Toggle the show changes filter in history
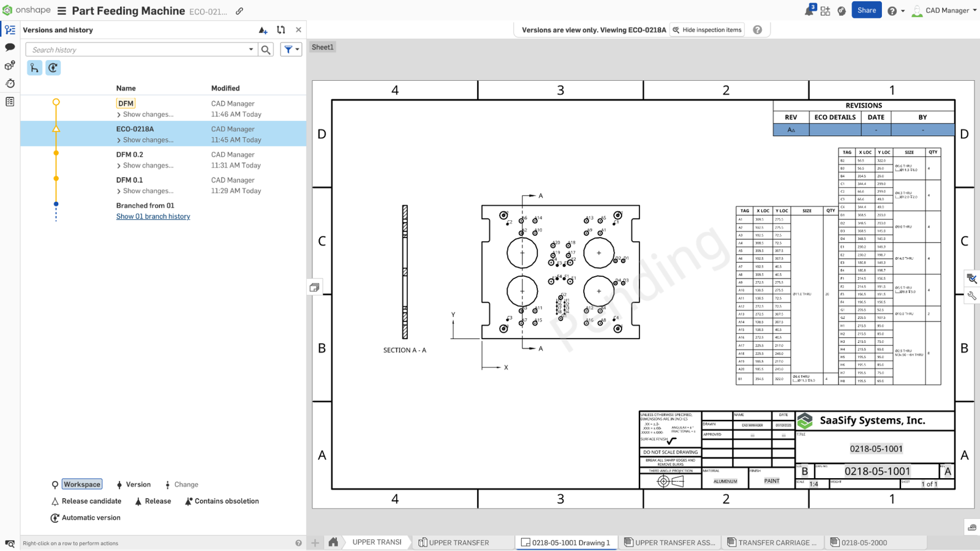980x551 pixels. 53,67
